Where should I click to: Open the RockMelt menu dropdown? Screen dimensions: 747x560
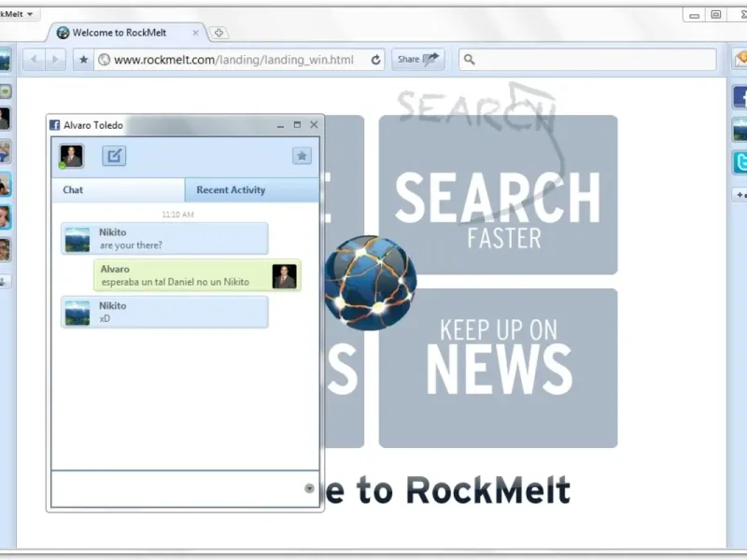[x=17, y=14]
